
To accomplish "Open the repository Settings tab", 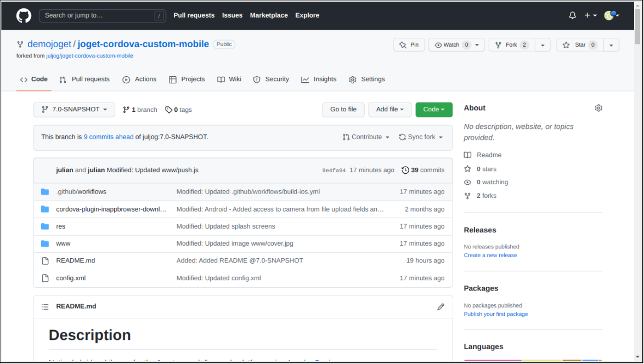I will click(x=367, y=79).
